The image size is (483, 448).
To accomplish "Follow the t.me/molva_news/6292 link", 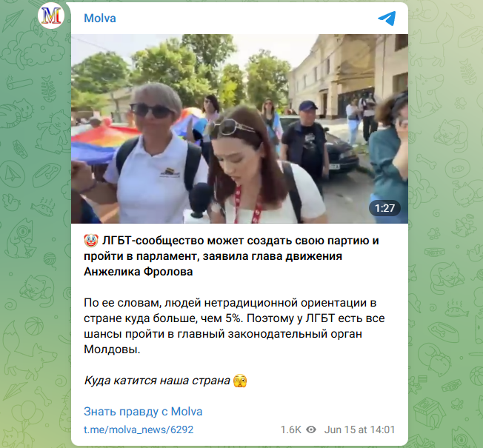I will point(139,429).
